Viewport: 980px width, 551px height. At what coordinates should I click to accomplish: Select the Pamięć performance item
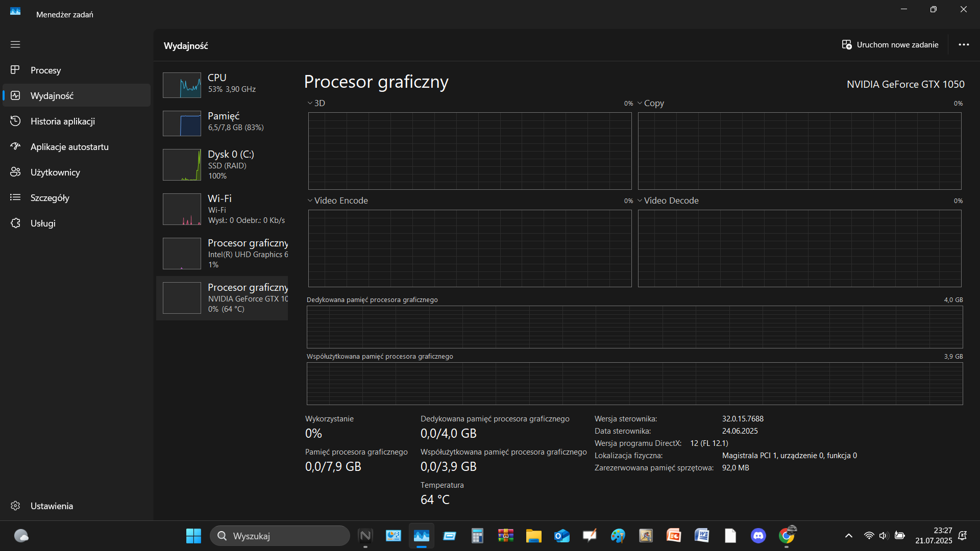coord(222,123)
